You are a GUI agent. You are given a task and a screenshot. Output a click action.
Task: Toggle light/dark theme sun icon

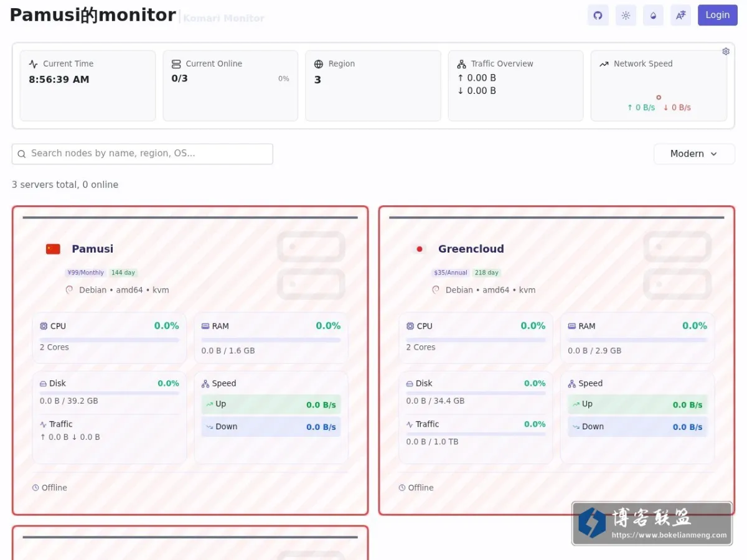coord(626,16)
